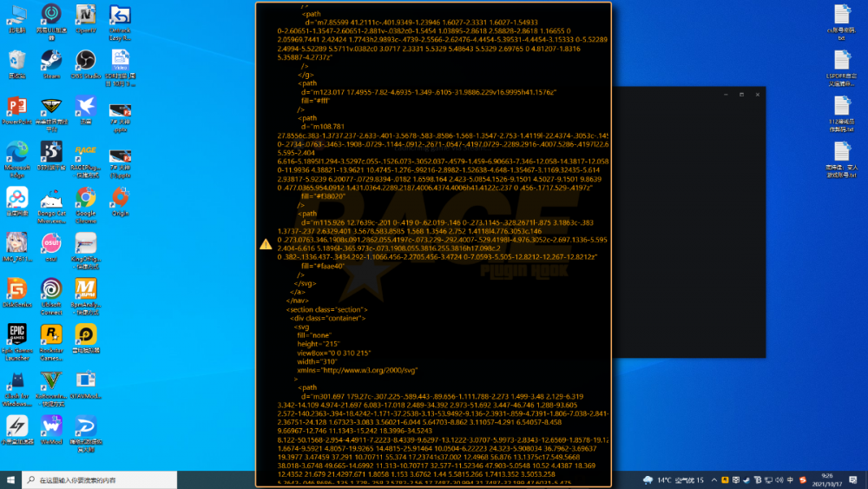Screen dimensions: 868x489
Task: Open the blue bird Xunlei shortcut
Action: 86,110
